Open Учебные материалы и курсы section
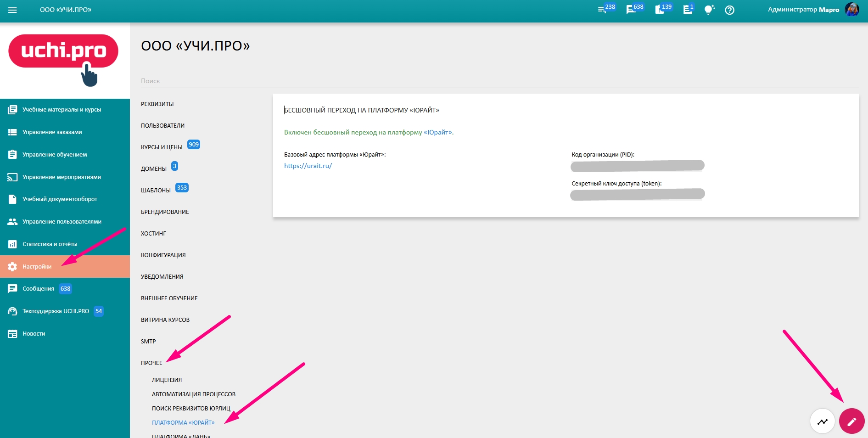Screen dimensions: 868x438 click(65, 110)
